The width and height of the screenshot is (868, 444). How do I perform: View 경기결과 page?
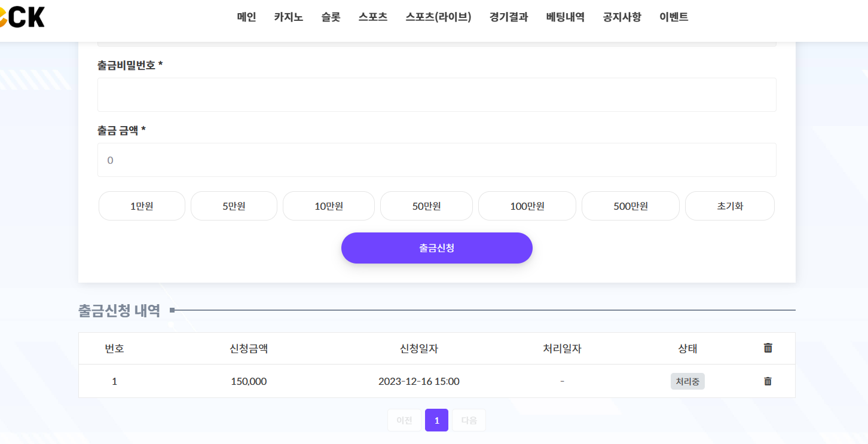click(509, 17)
